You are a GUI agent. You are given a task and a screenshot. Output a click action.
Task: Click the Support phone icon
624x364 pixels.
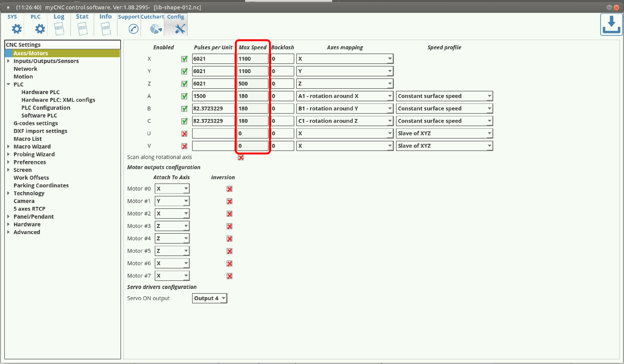coord(133,29)
